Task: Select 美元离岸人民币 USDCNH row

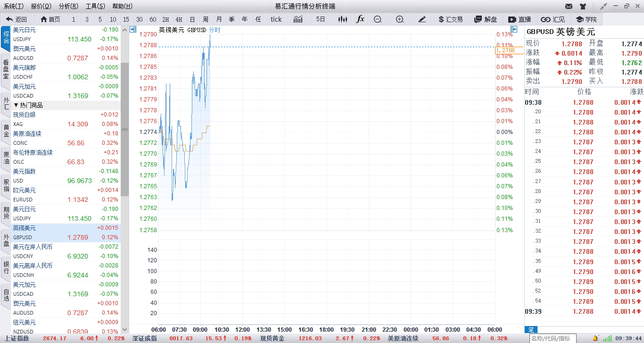Action: point(66,270)
